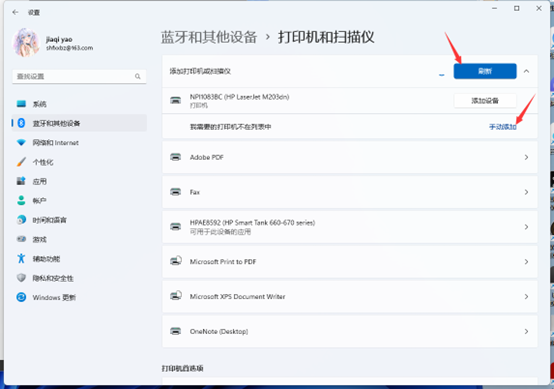Click the network Wi-Fi icon in sidebar

point(21,142)
